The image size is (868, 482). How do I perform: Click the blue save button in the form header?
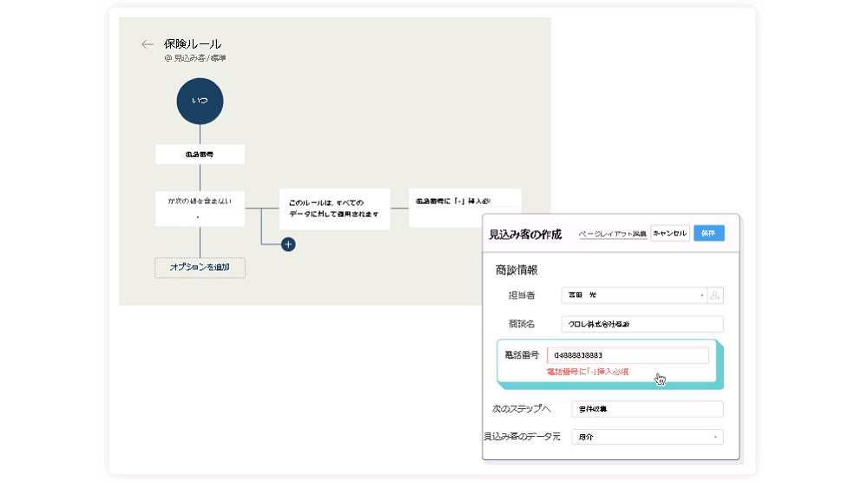[x=708, y=234]
